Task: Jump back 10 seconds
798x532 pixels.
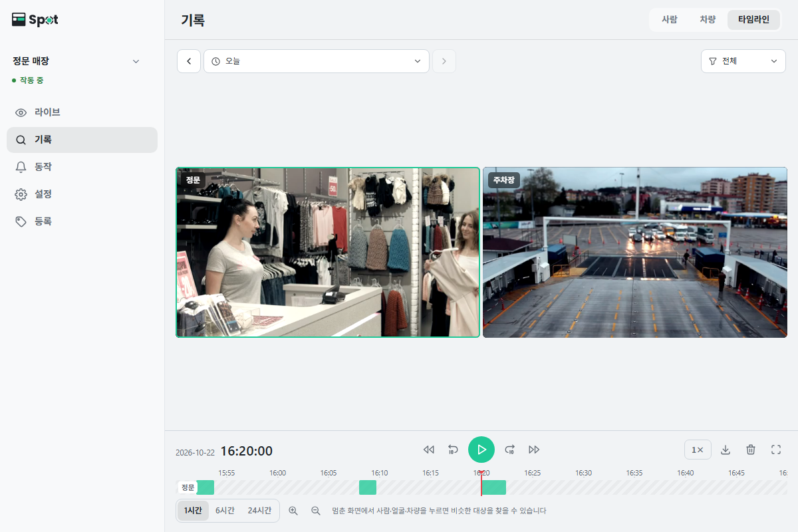Action: 453,450
